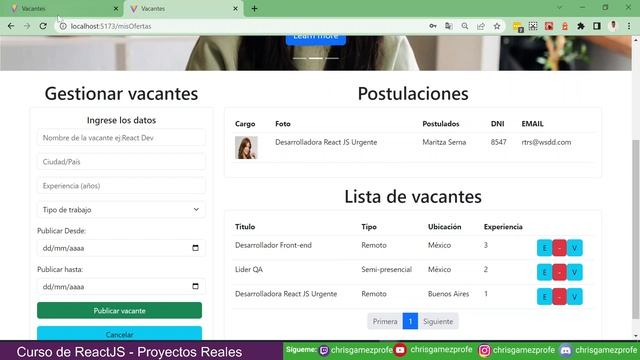This screenshot has height=360, width=640.
Task: Click the Publicar vacante button
Action: point(120,311)
